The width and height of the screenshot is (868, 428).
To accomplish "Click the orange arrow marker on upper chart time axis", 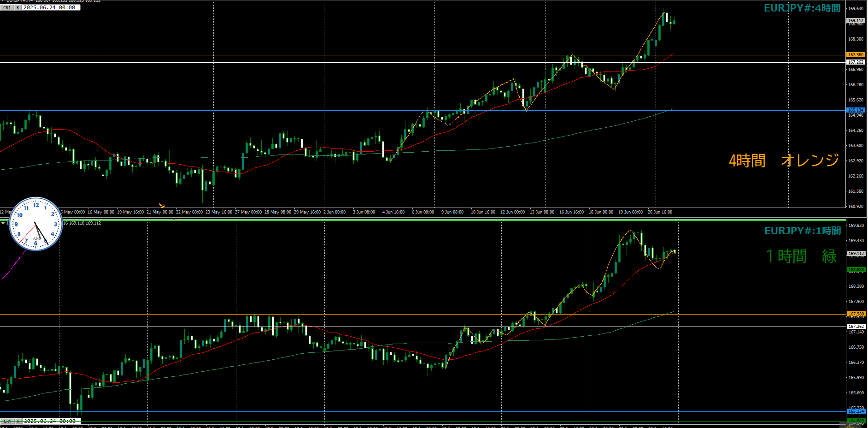I will [x=162, y=206].
